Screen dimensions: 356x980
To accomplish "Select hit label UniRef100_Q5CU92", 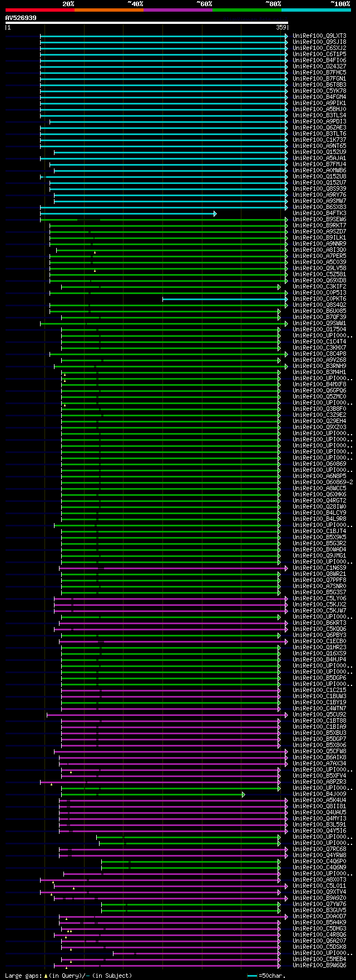I will (319, 715).
